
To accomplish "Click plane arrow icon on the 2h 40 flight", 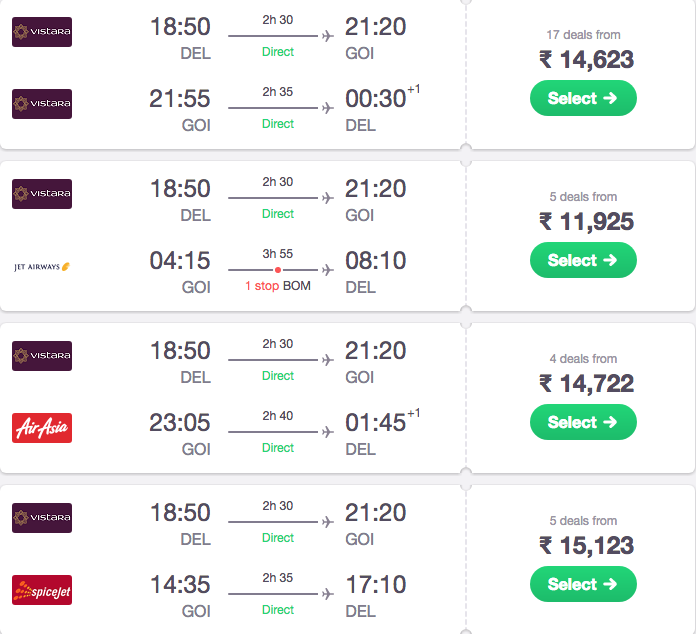I will pyautogui.click(x=328, y=432).
